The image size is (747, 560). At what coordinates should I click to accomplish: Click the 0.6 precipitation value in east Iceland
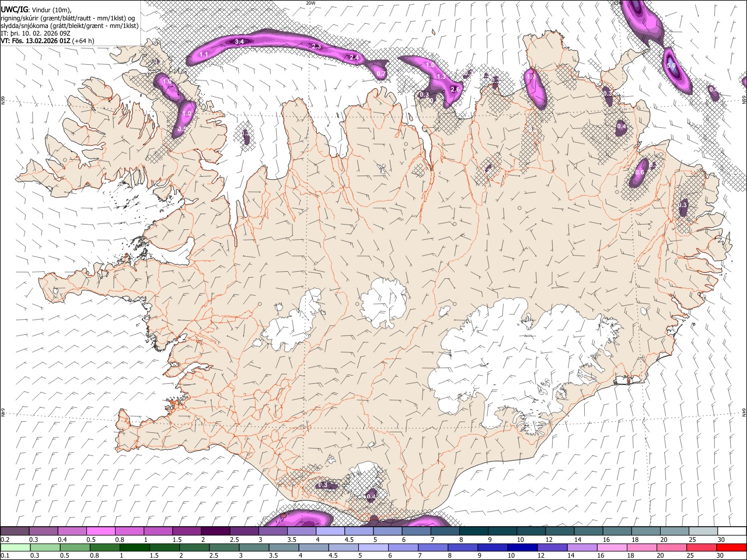point(640,172)
